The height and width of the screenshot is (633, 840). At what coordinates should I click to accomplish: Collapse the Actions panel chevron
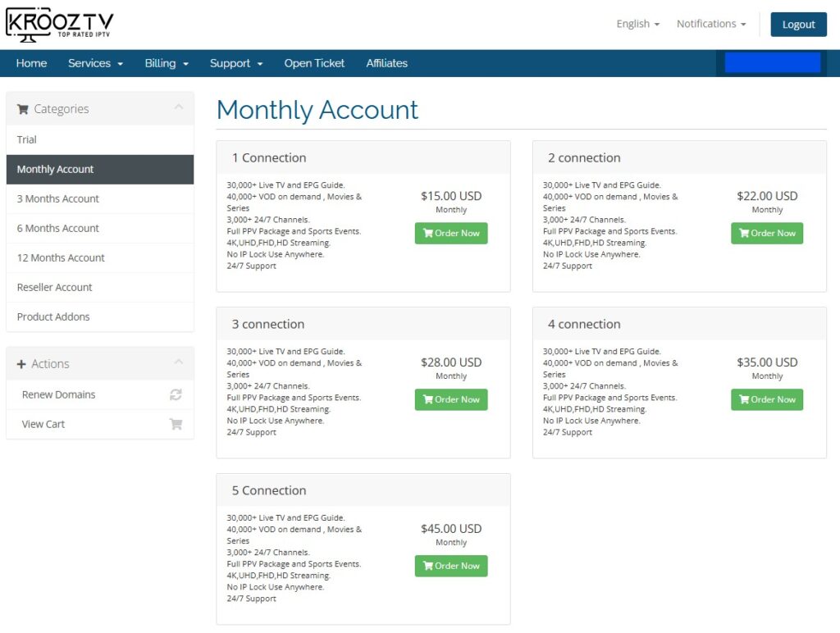click(179, 363)
